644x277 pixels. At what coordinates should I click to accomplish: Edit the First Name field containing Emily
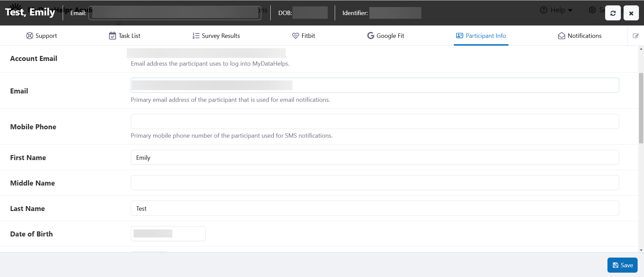click(x=375, y=157)
